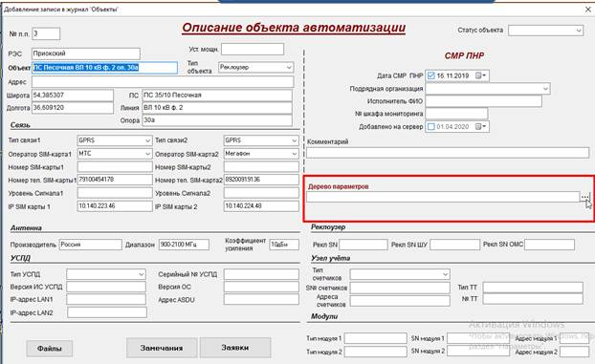
Task: Click the SN№ счетчиков input field
Action: click(400, 288)
